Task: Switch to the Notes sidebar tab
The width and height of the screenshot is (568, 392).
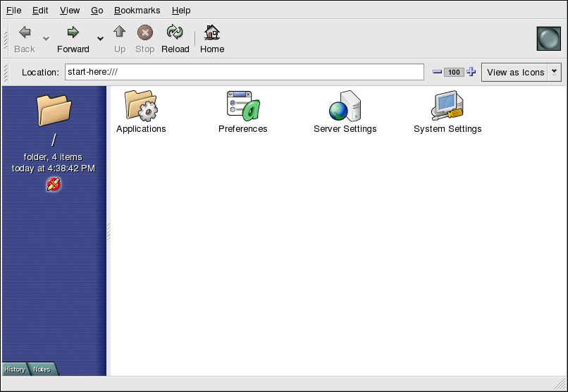Action: (42, 369)
